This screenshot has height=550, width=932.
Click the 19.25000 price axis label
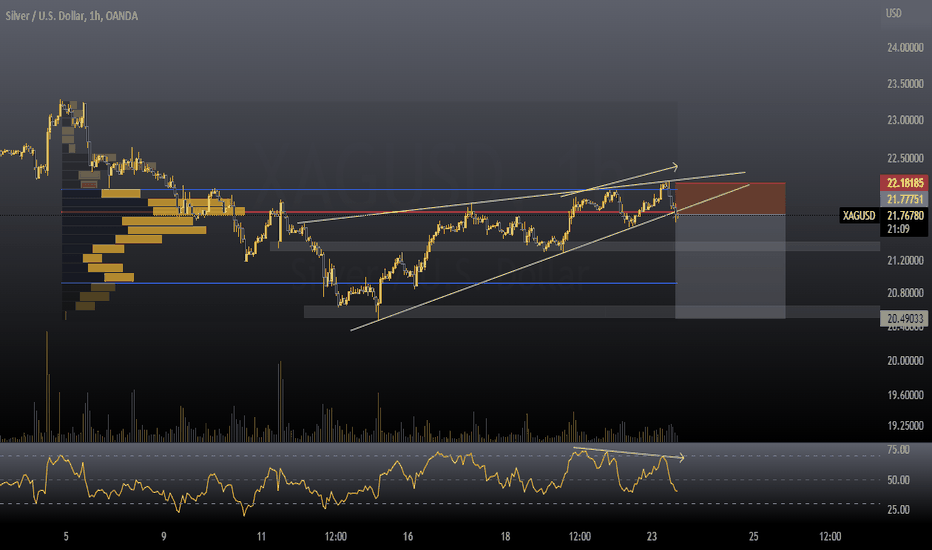[x=905, y=426]
